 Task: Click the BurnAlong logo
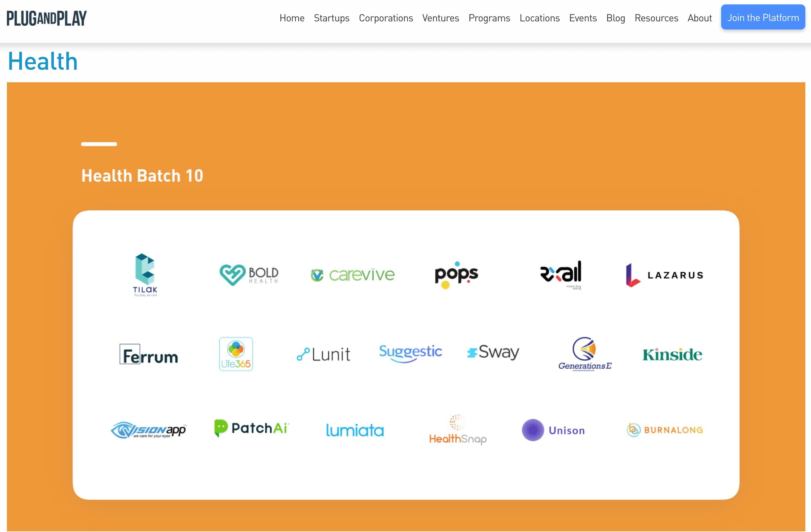[x=665, y=430]
